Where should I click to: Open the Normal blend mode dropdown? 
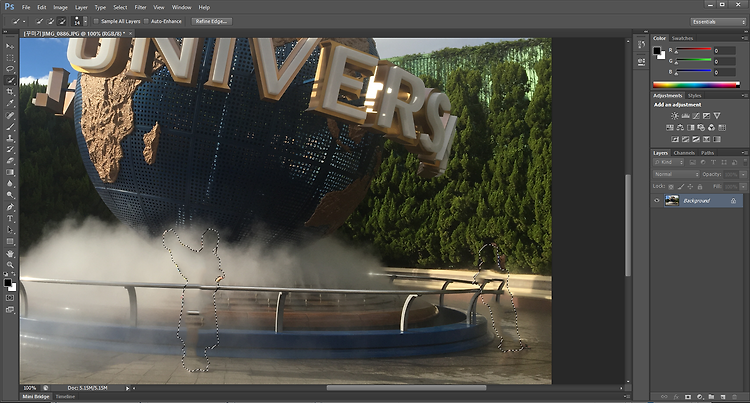point(676,174)
